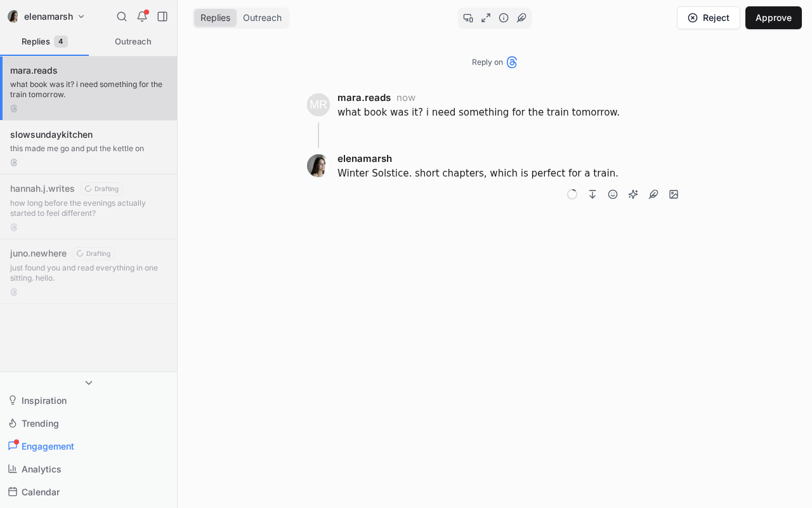This screenshot has height=508, width=812.
Task: Open hannah.j.writes reply in the list
Action: [89, 207]
